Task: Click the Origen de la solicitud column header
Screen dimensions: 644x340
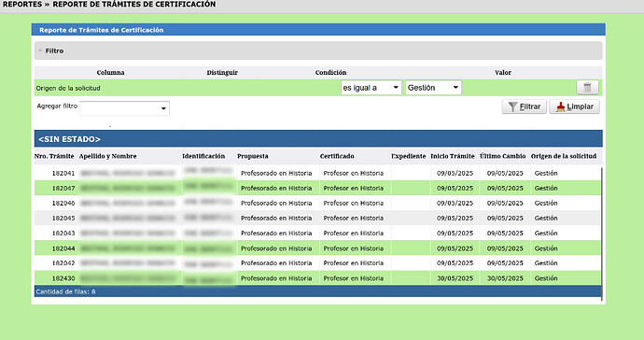Action: pyautogui.click(x=564, y=156)
